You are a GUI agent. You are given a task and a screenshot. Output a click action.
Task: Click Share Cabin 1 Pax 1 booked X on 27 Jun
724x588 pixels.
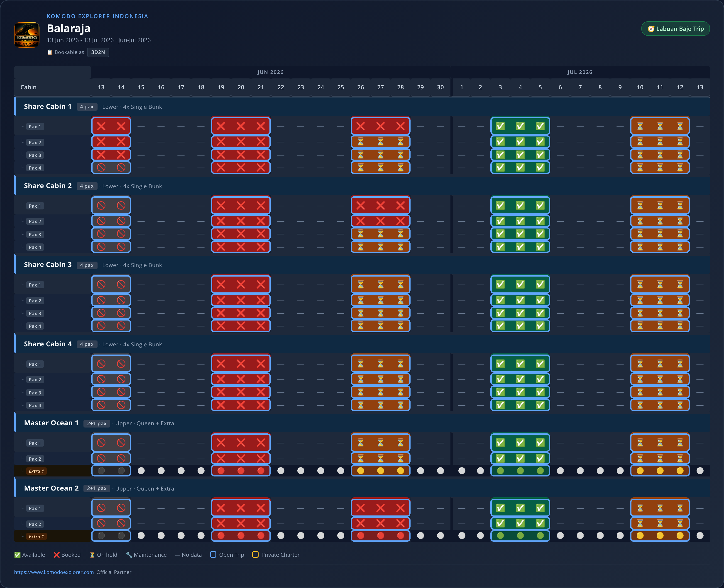coord(381,126)
